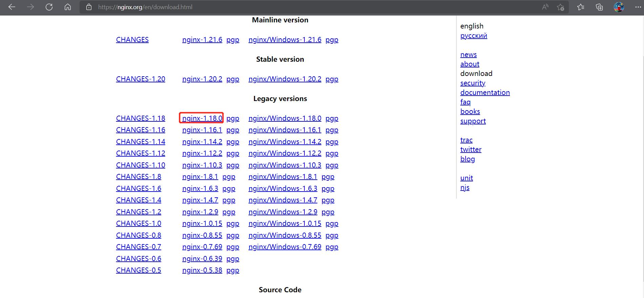Image resolution: width=644 pixels, height=298 pixels.
Task: Open CHANGES-1.2 link
Action: 138,212
